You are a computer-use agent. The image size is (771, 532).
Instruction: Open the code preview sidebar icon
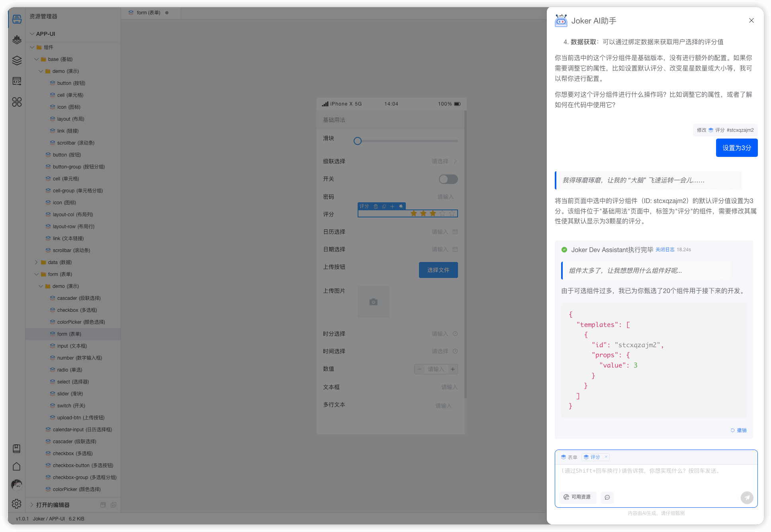pos(17,81)
